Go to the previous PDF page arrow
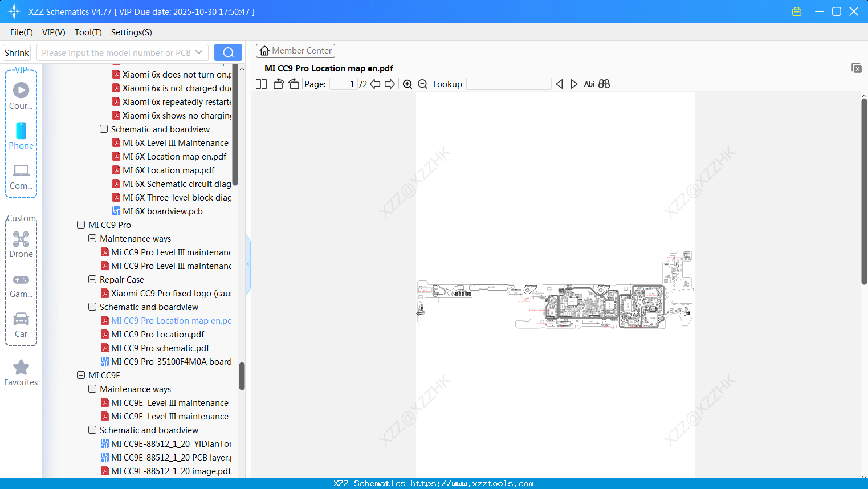This screenshot has height=489, width=868. pos(375,84)
